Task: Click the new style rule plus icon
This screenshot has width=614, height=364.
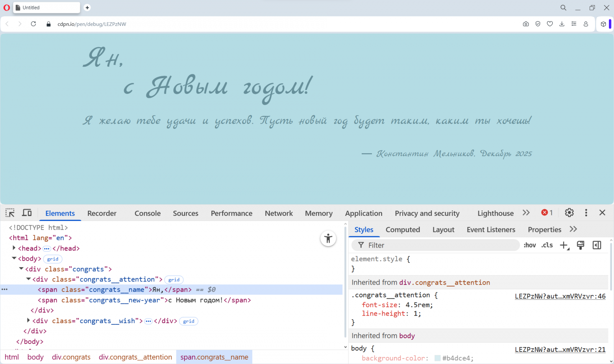Action: [x=564, y=245]
